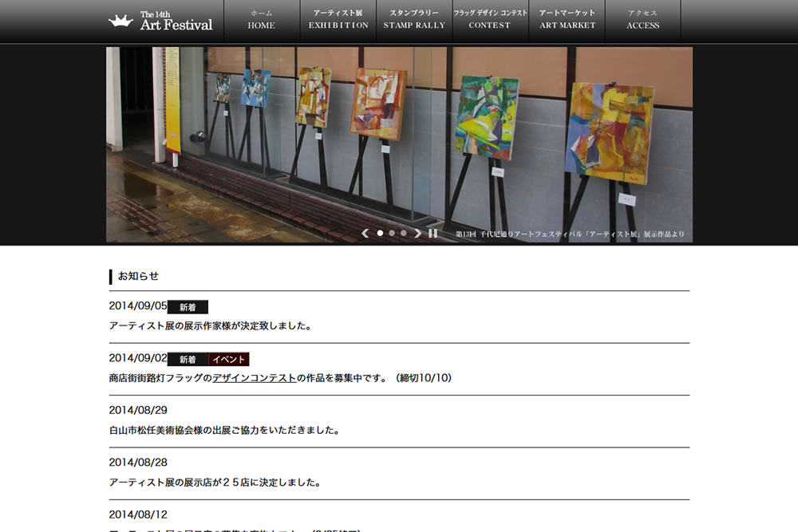The image size is (798, 532).
Task: Click date 2014/08/29
Action: (x=138, y=410)
